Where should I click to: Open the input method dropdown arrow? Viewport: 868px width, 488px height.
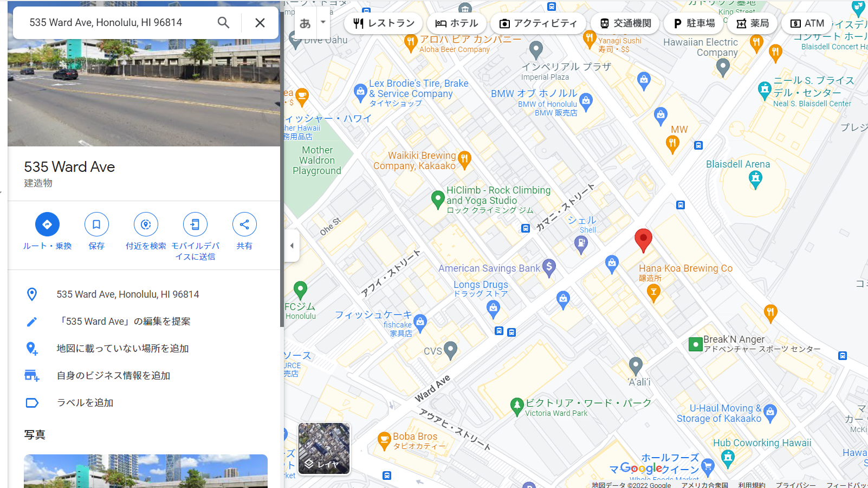323,22
